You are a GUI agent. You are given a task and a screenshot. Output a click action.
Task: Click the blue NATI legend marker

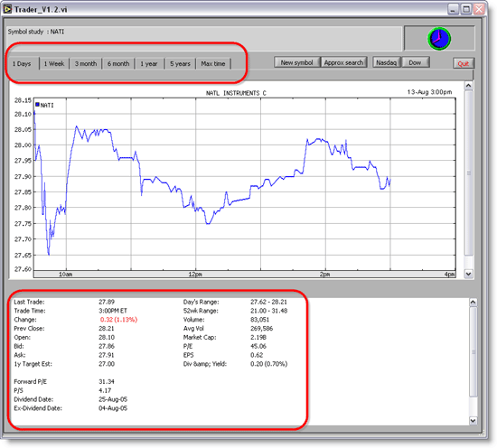click(x=37, y=105)
